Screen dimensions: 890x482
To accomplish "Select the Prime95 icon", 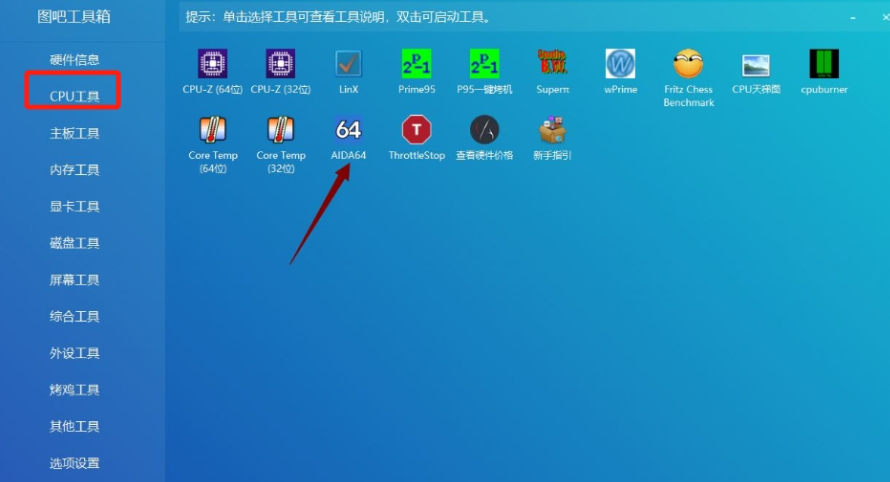I will 416,64.
